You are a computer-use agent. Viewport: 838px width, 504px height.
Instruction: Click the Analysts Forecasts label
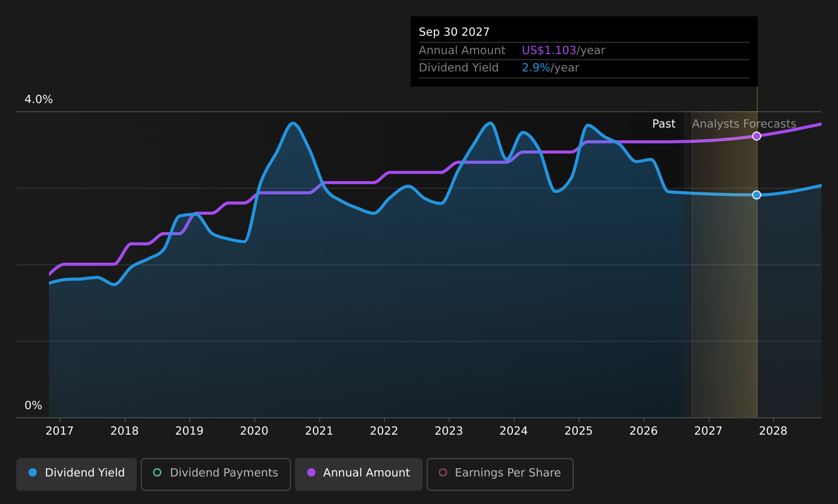(x=744, y=124)
